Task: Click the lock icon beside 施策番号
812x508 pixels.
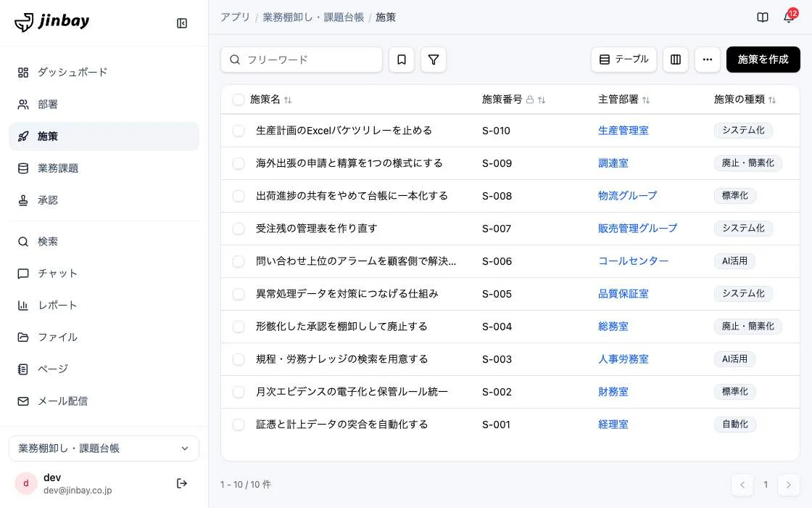Action: pos(530,99)
